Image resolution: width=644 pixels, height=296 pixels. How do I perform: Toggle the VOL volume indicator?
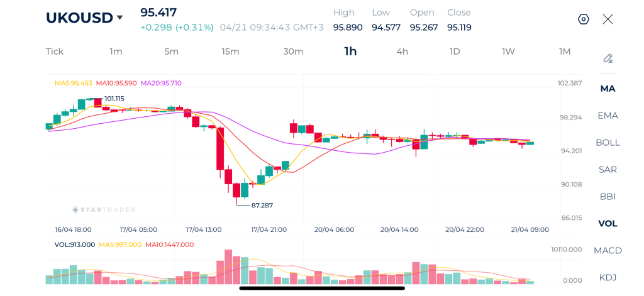pyautogui.click(x=608, y=224)
